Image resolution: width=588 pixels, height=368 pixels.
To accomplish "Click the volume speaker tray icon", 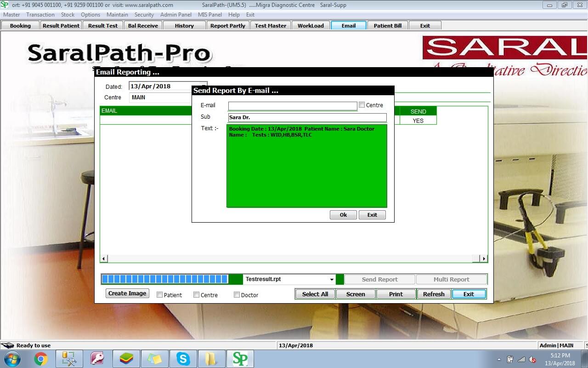I will 532,359.
